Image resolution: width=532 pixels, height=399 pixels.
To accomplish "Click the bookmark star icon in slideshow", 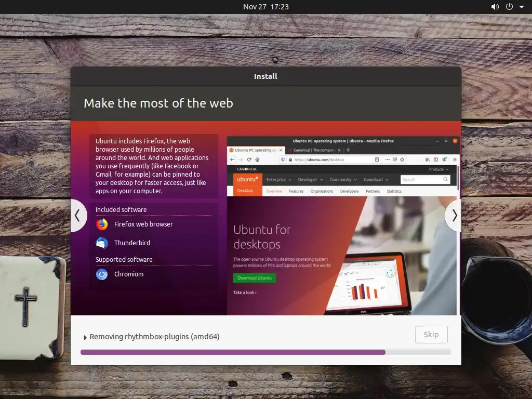I will coord(402,159).
